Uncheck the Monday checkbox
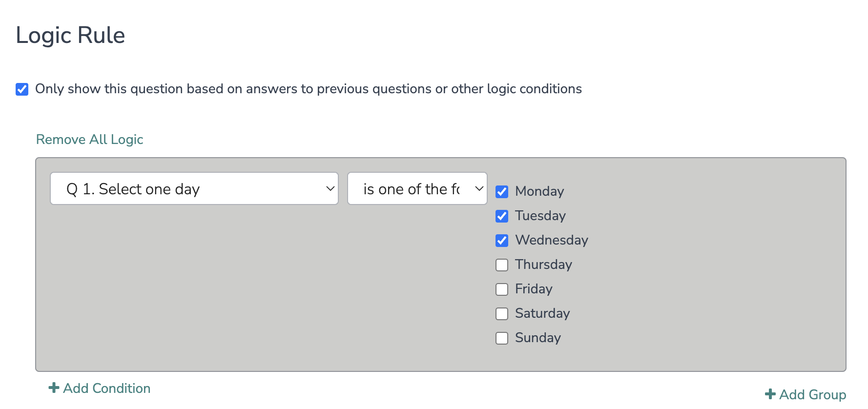Image resolution: width=868 pixels, height=409 pixels. (502, 192)
